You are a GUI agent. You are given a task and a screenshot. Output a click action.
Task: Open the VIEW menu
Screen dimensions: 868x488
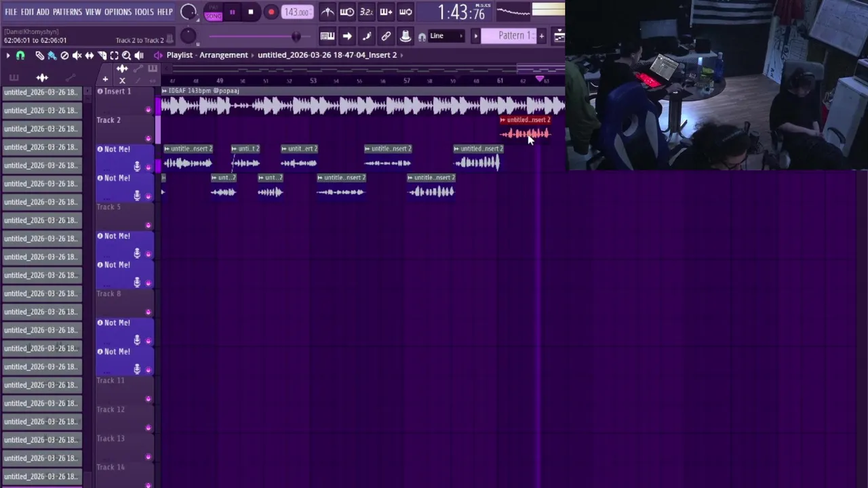click(x=93, y=12)
